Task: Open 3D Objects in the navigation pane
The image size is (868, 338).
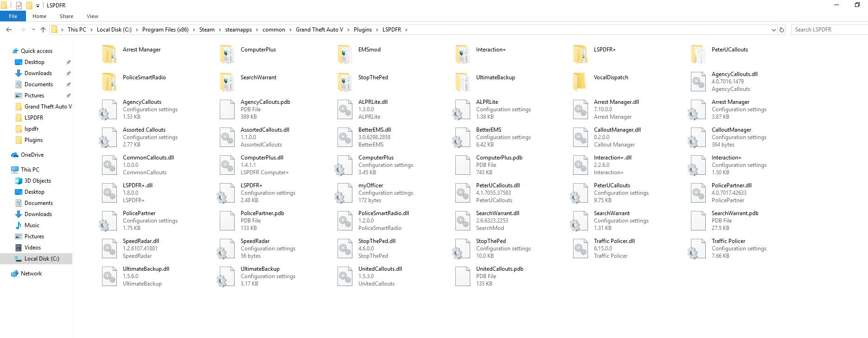Action: click(x=38, y=181)
